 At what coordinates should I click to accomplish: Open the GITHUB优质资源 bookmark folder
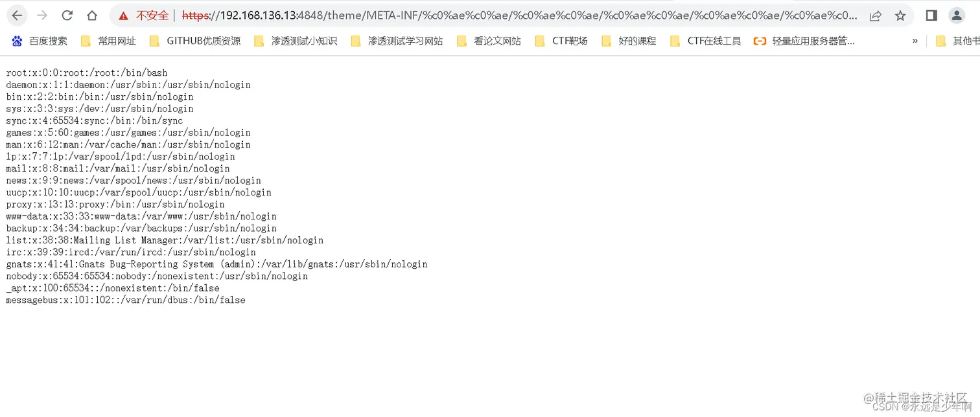point(195,41)
